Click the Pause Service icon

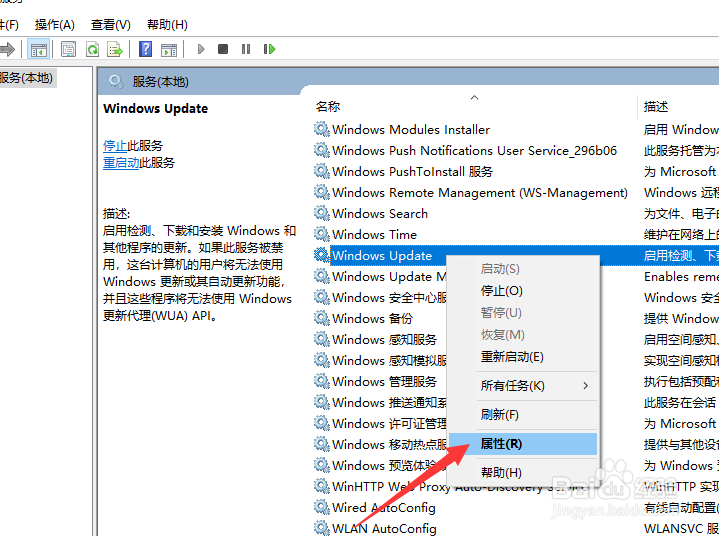[246, 49]
